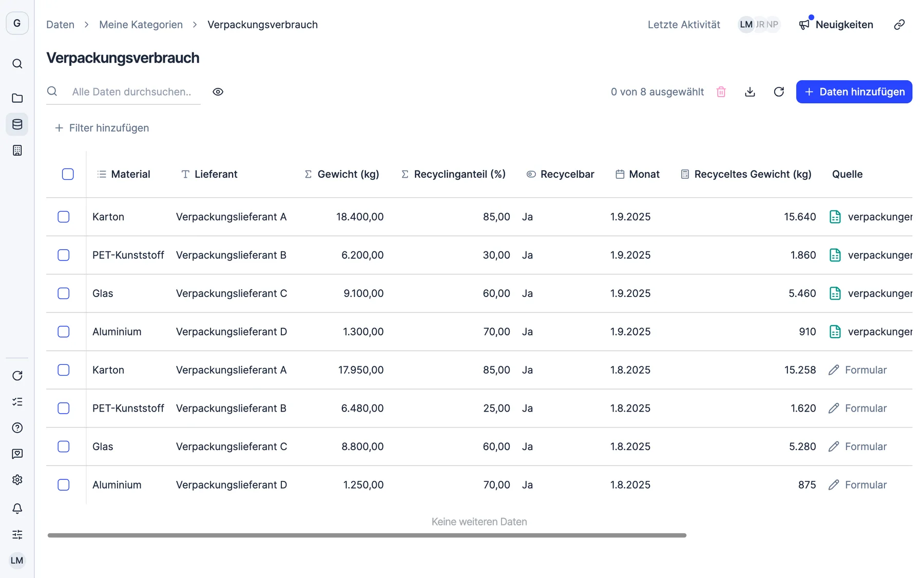The image size is (924, 578).
Task: Open the Neuigkeiten announcements
Action: tap(836, 25)
